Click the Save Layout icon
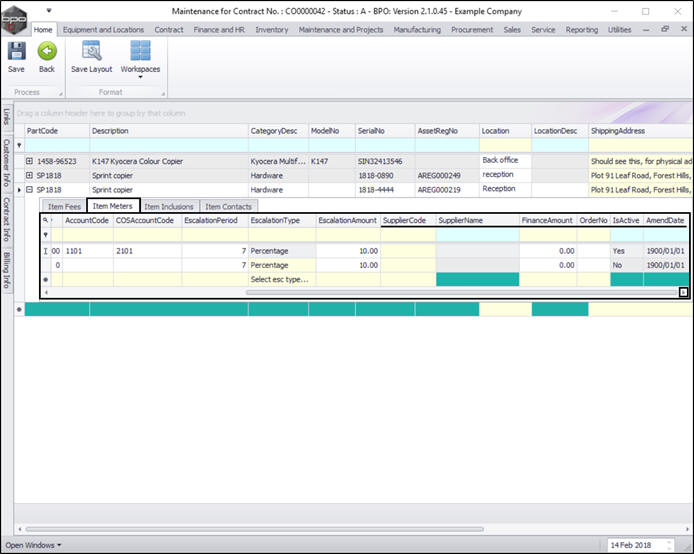Image resolution: width=694 pixels, height=554 pixels. tap(91, 52)
